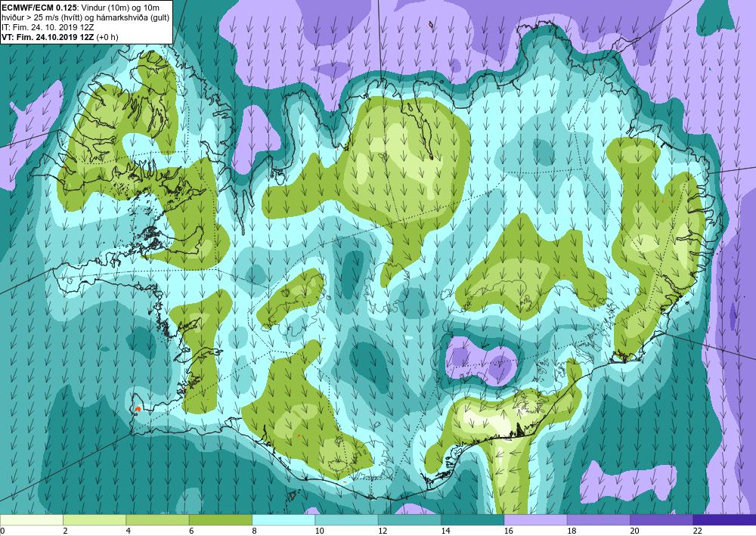The height and width of the screenshot is (536, 756).
Task: Click the legend scale label "22"
Action: point(698,531)
